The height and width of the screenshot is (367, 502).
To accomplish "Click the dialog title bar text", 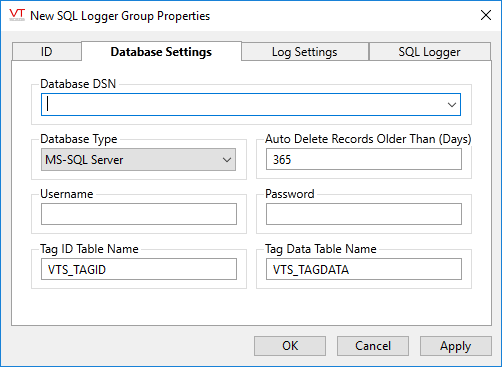I will pos(120,16).
